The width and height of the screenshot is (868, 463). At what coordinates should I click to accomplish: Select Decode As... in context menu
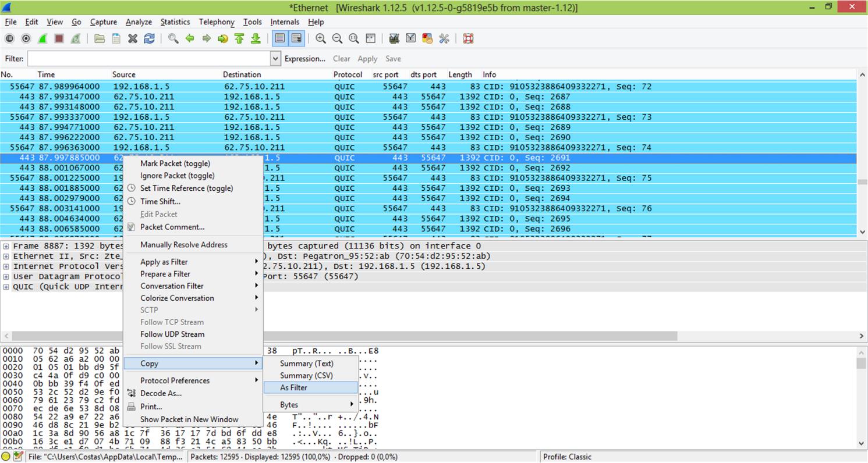(x=193, y=393)
